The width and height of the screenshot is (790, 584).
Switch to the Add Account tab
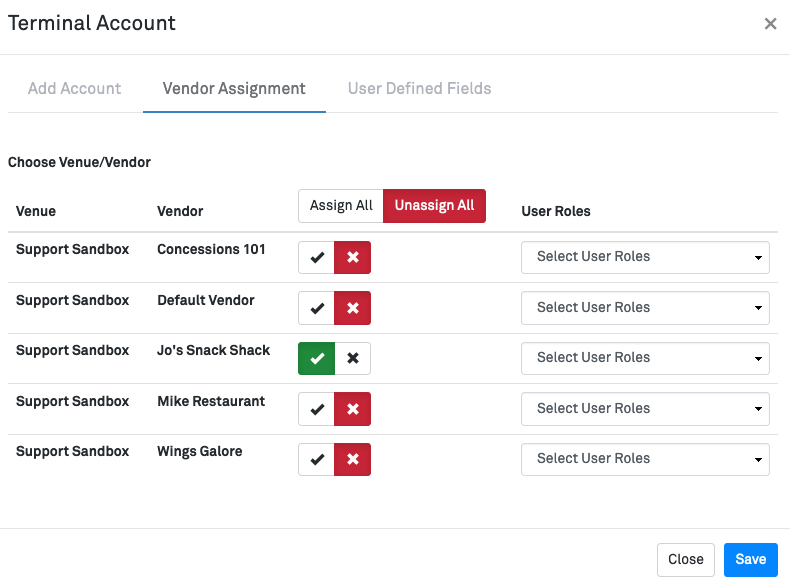pos(75,88)
